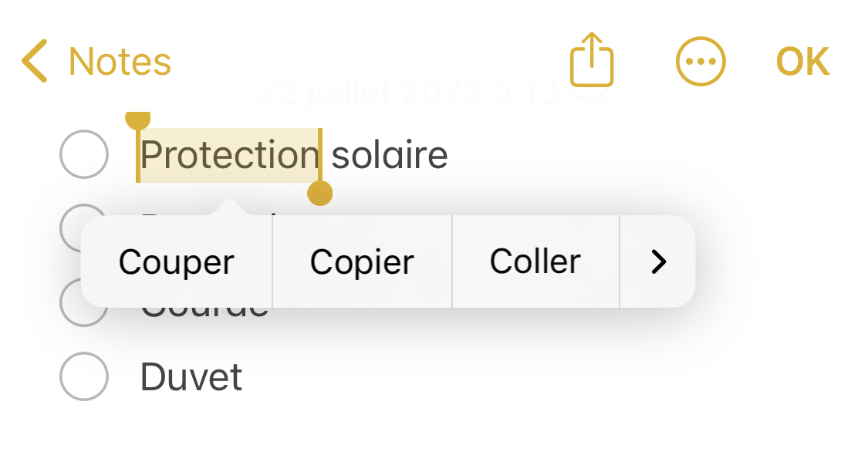The height and width of the screenshot is (462, 868).
Task: Check off the Duvet item
Action: (83, 376)
